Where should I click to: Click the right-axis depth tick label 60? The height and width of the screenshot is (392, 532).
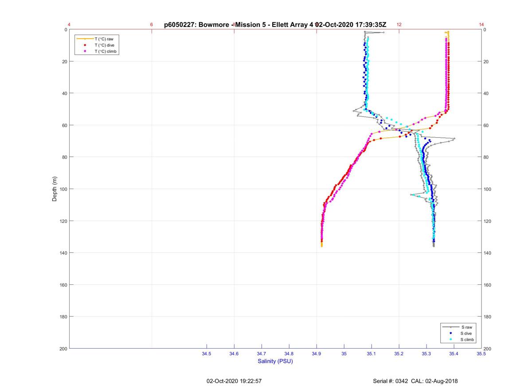(487, 125)
